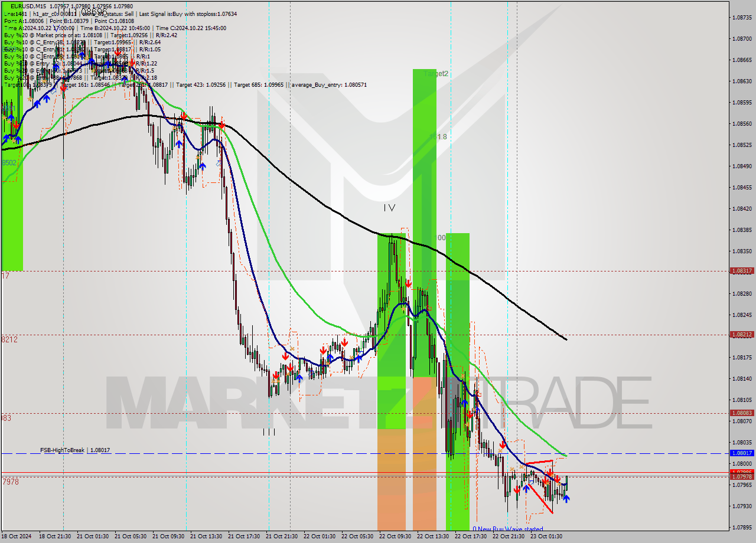Click 'average_Buy_entry: 1.080571' value
756x543 pixels.
(x=328, y=84)
